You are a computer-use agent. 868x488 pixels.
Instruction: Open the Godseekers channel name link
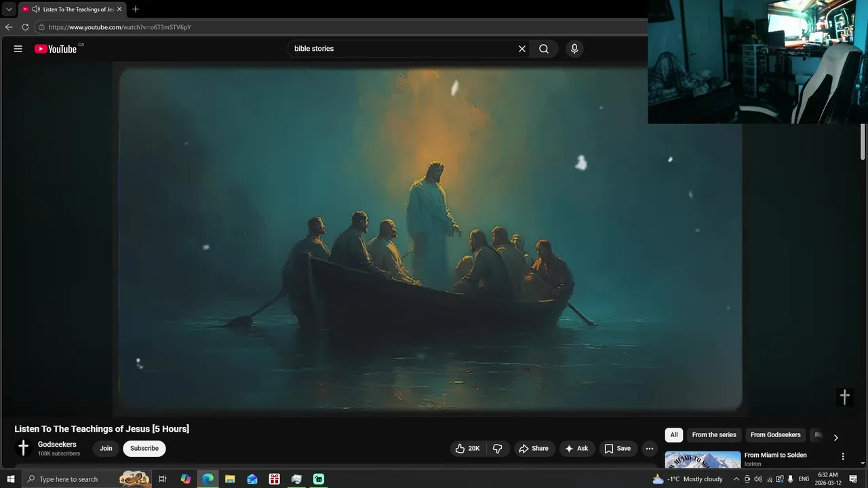pyautogui.click(x=57, y=445)
